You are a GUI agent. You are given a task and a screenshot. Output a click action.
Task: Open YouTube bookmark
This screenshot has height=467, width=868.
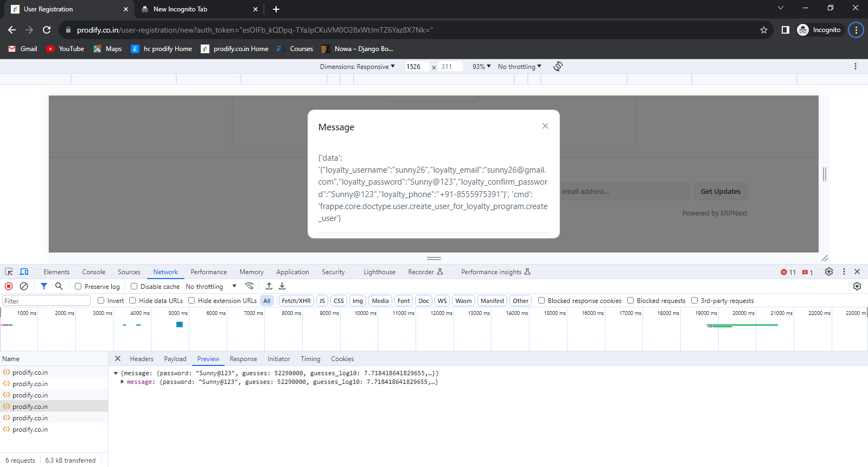coord(65,49)
